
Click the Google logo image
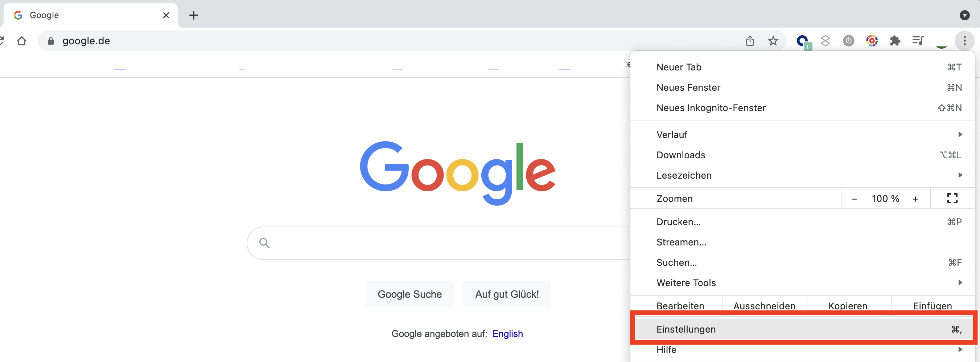coord(458,173)
